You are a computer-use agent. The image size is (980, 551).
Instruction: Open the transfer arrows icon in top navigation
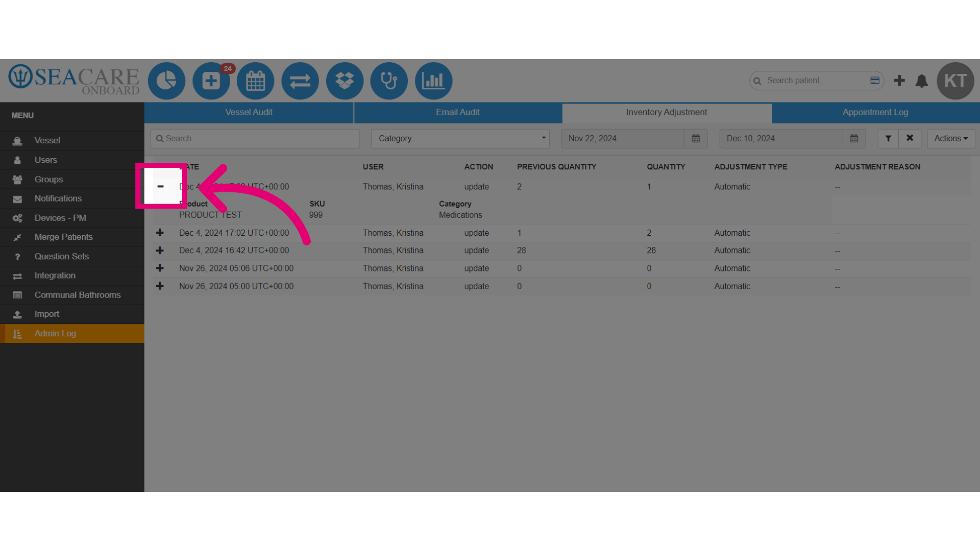point(300,81)
